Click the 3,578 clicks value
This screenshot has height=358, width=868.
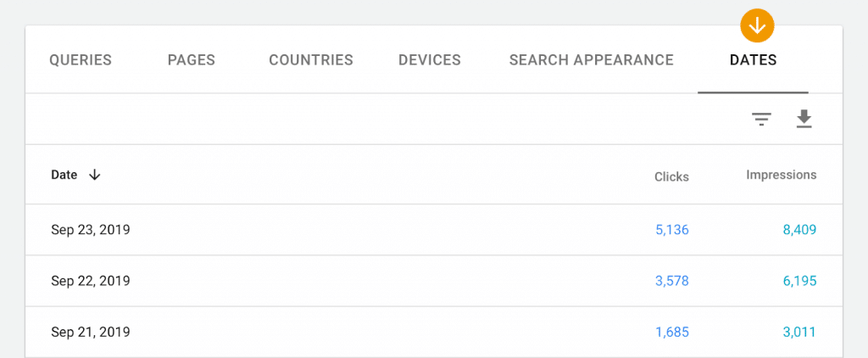(672, 281)
